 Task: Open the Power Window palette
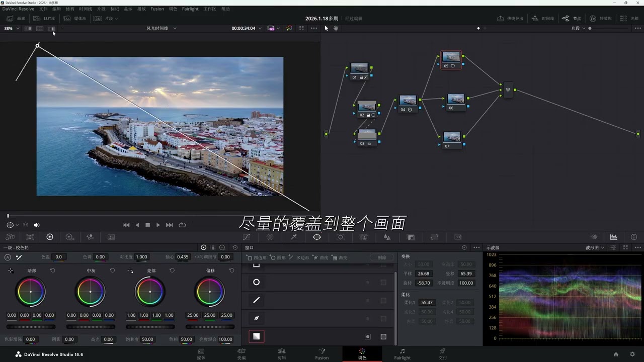[317, 237]
